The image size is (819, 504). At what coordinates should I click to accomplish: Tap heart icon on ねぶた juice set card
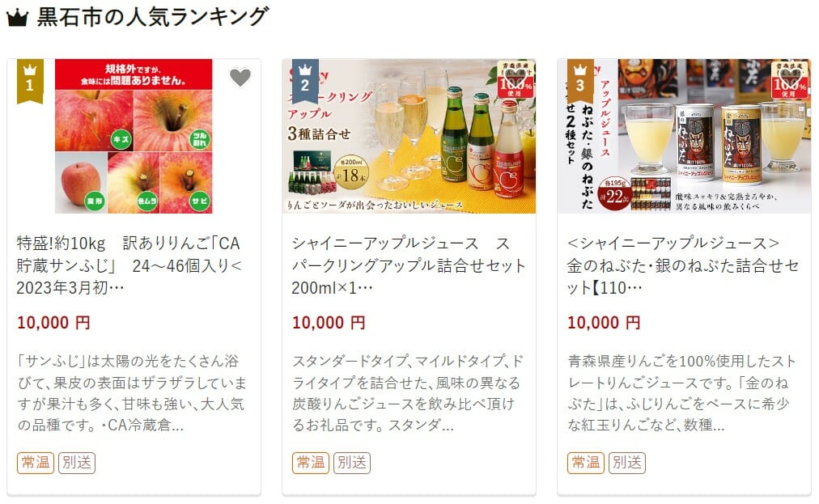pos(791,78)
